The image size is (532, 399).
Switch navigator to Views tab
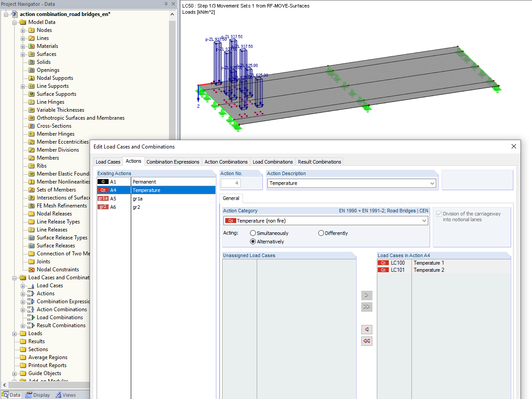point(66,395)
